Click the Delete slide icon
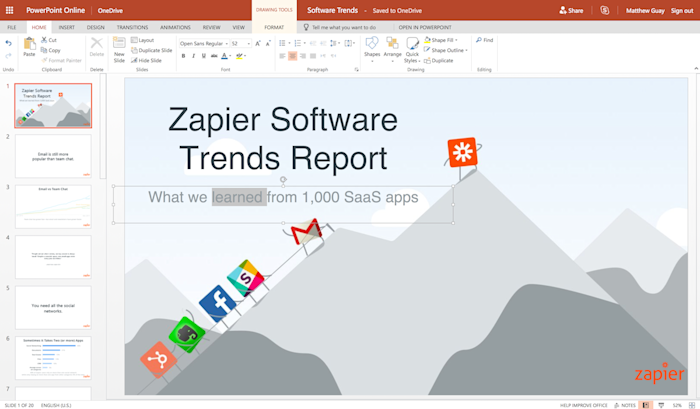This screenshot has width=700, height=409. [96, 47]
